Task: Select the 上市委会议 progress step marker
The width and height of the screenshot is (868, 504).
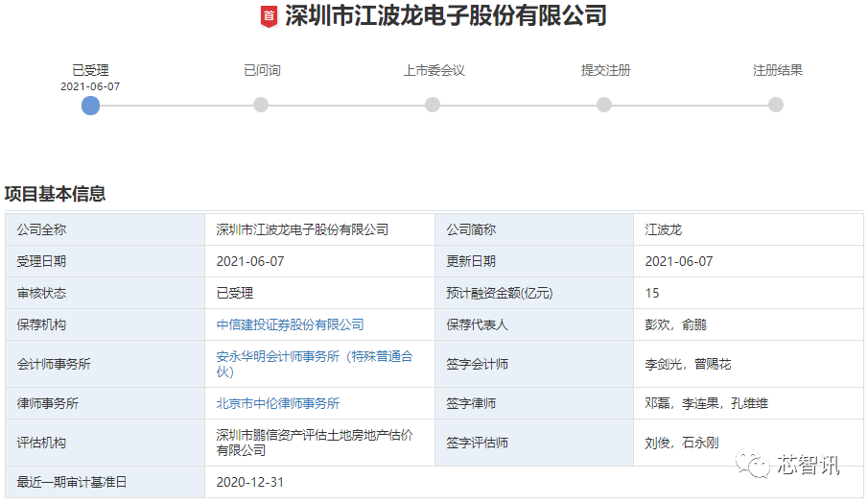Action: [433, 105]
